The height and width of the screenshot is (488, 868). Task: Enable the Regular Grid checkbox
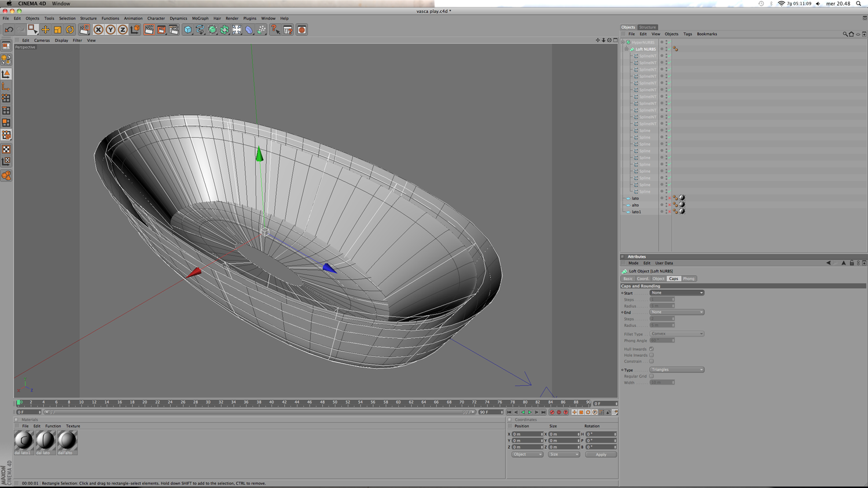coord(652,376)
